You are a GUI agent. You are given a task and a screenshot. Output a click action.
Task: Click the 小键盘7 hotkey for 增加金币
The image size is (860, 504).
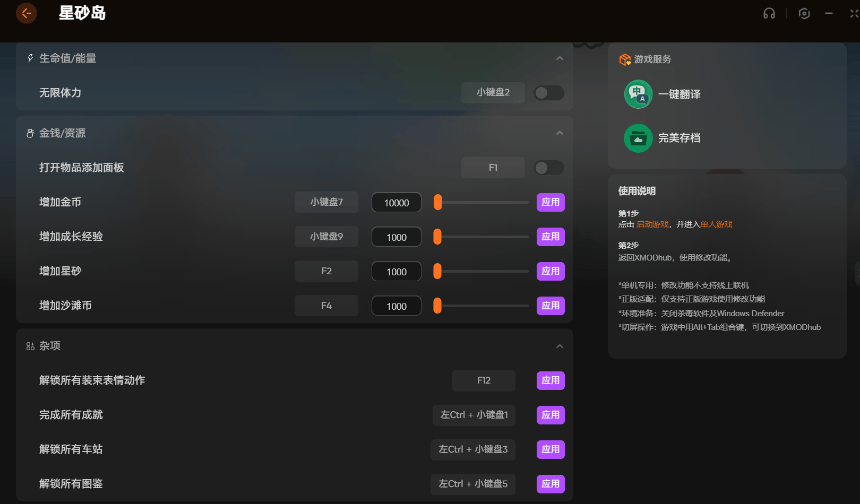[x=326, y=202]
